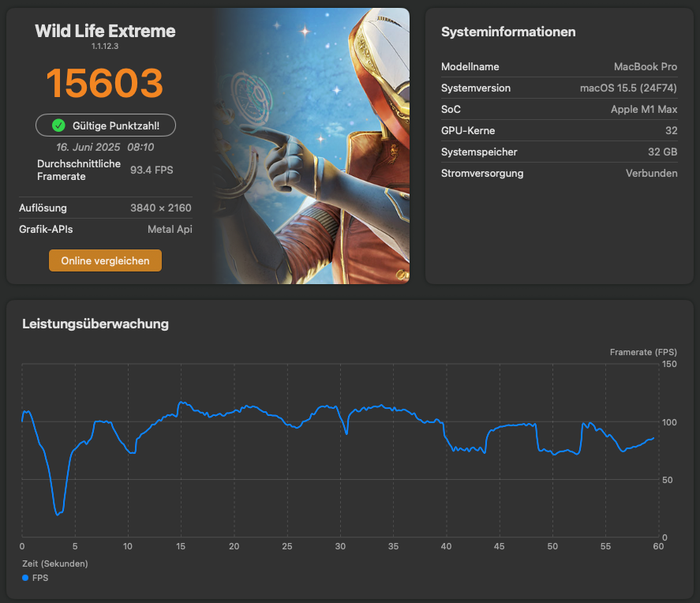Click the green valid score checkmark icon
Image resolution: width=700 pixels, height=603 pixels.
pyautogui.click(x=58, y=125)
